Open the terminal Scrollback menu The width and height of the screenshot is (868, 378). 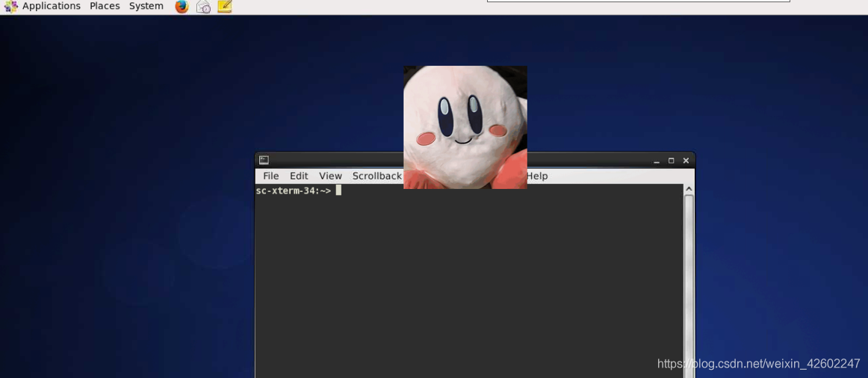point(377,176)
